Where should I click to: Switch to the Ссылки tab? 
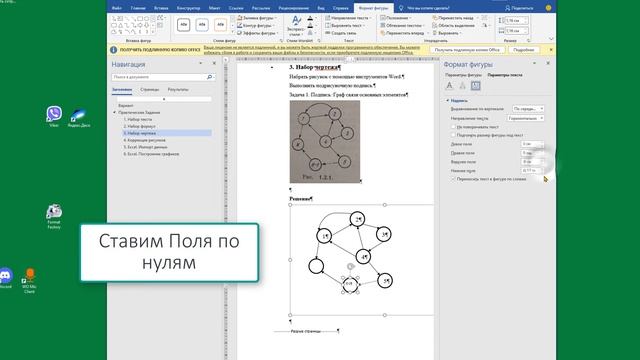pyautogui.click(x=236, y=8)
